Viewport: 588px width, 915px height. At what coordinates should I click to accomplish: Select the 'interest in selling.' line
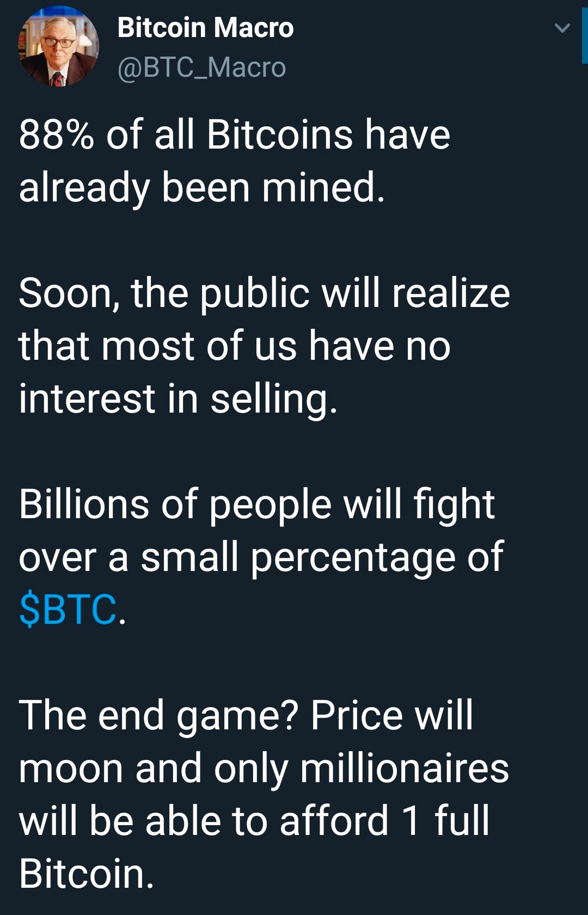point(178,398)
